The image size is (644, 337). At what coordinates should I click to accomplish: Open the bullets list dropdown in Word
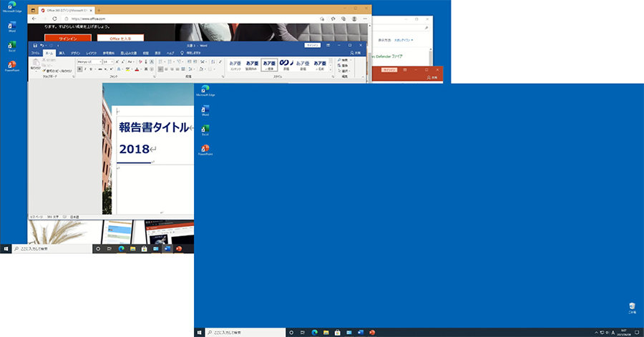[165, 62]
